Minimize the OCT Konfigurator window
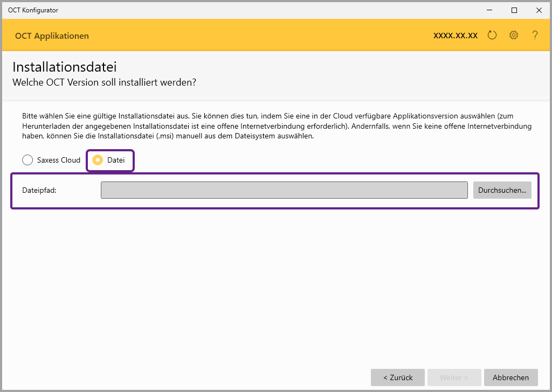 489,10
